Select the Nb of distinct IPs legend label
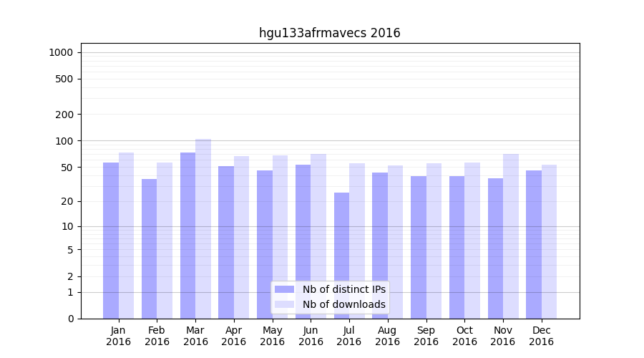 [343, 289]
